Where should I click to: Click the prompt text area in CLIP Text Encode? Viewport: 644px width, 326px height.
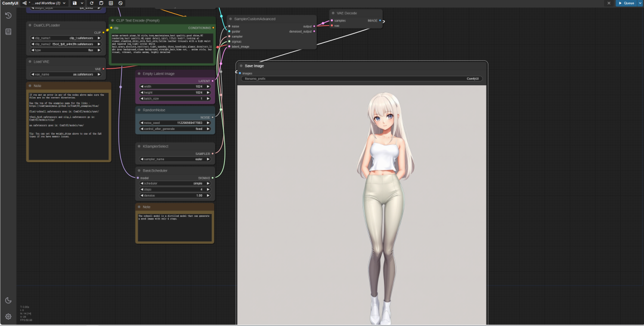[162, 48]
